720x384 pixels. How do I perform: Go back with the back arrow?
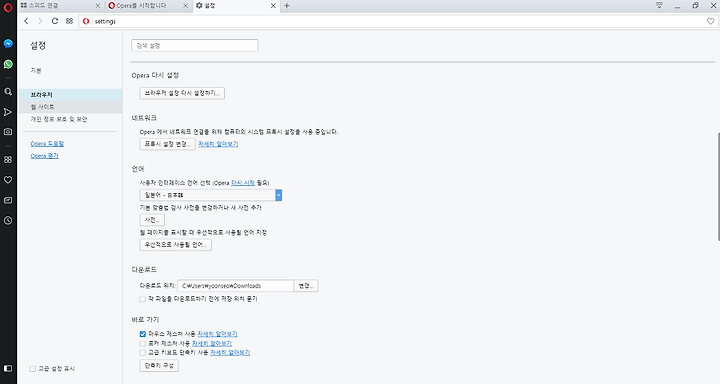(x=26, y=21)
